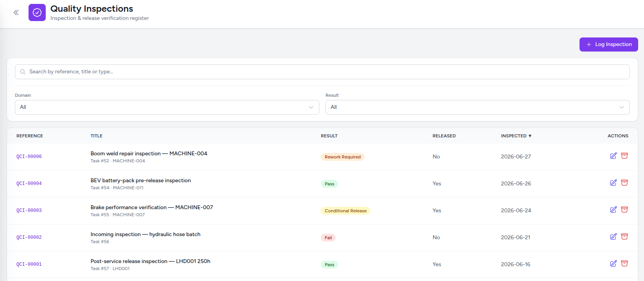Open the Result filter dropdown
This screenshot has height=281, width=644.
coord(478,107)
